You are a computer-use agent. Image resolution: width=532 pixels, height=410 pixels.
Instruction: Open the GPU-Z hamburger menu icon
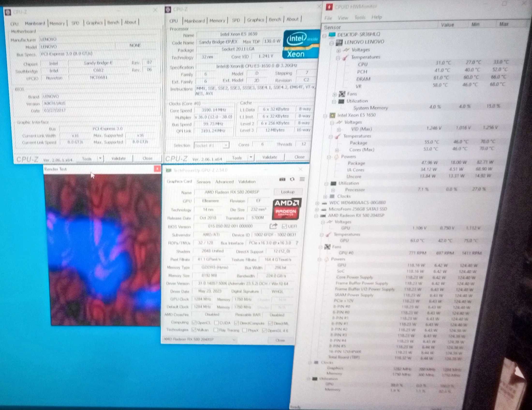pos(302,179)
